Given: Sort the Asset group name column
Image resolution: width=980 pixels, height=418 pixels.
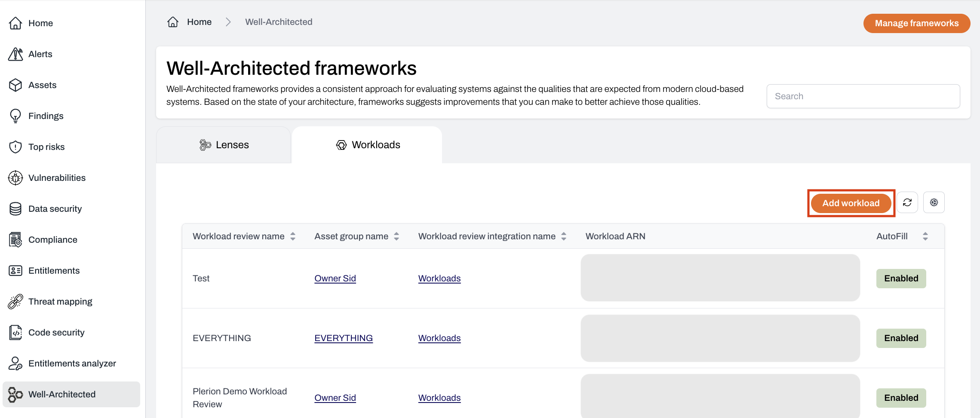Looking at the screenshot, I should [x=396, y=236].
